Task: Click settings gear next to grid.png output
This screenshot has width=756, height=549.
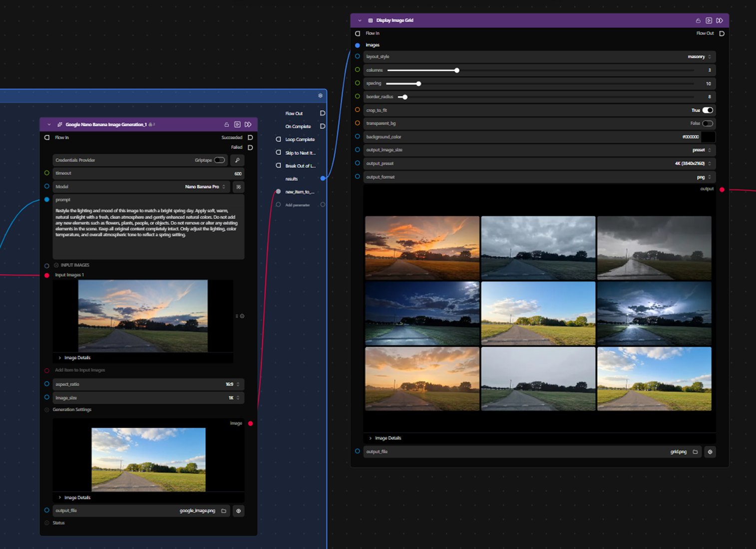Action: tap(710, 452)
